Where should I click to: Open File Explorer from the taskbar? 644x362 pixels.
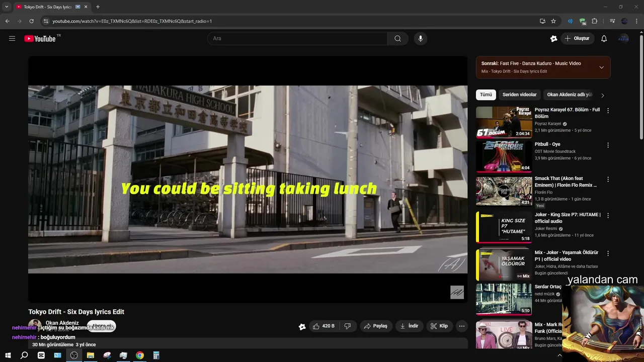click(91, 355)
